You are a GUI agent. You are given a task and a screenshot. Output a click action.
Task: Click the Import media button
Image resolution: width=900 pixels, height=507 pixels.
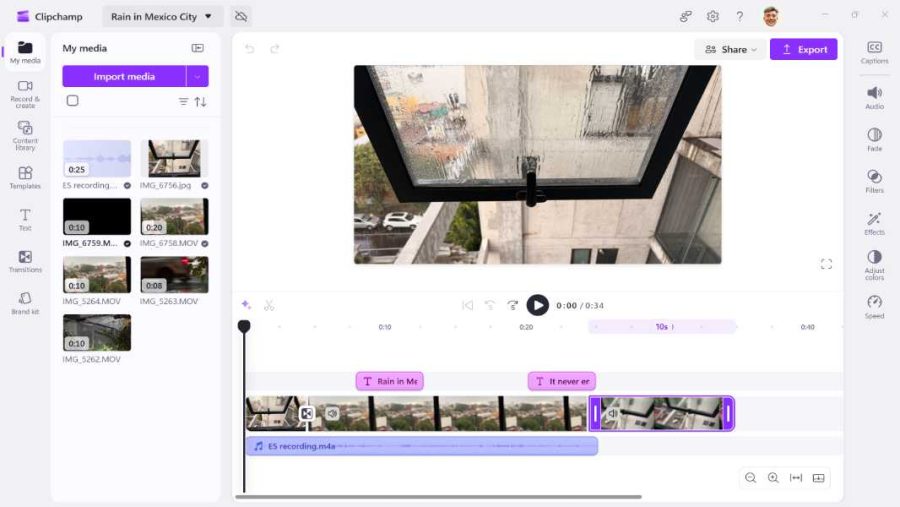click(124, 76)
